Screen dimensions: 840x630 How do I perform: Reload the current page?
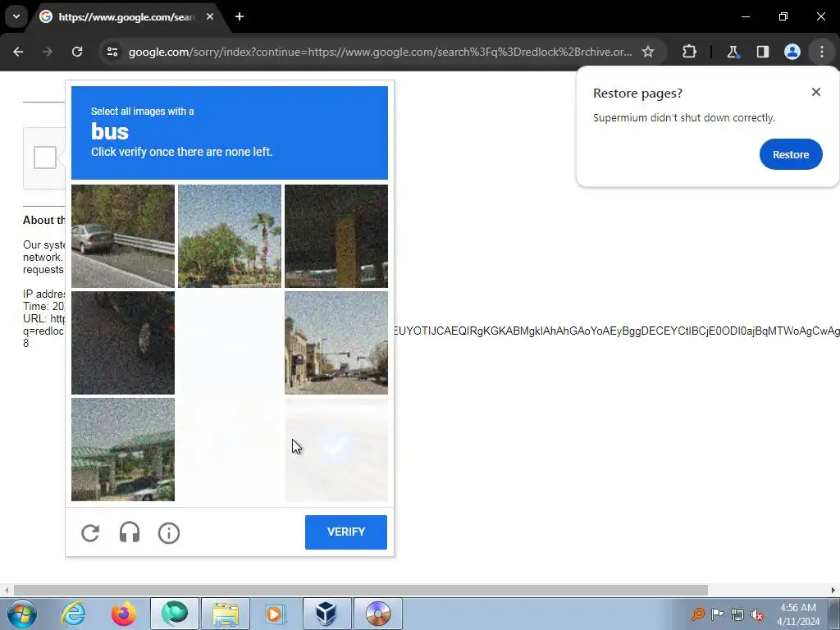[77, 52]
